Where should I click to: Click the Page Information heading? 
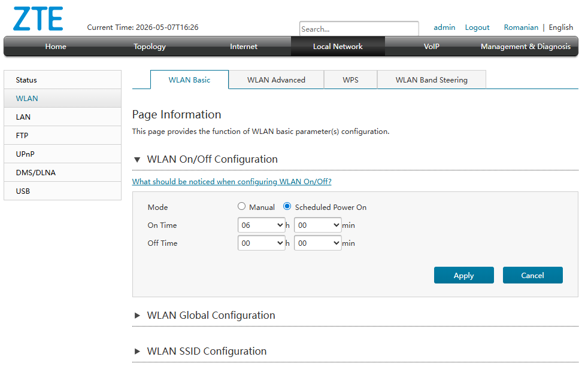[177, 115]
